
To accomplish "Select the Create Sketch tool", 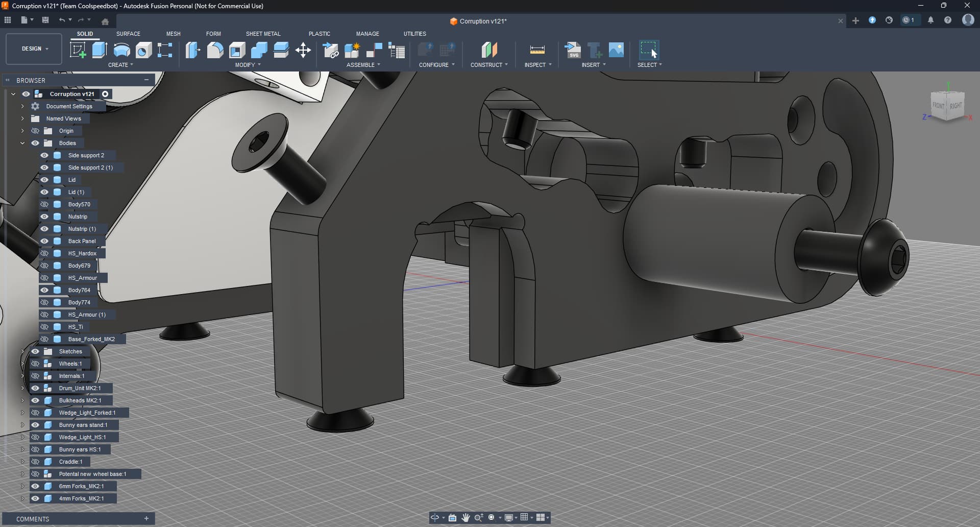I will tap(78, 50).
